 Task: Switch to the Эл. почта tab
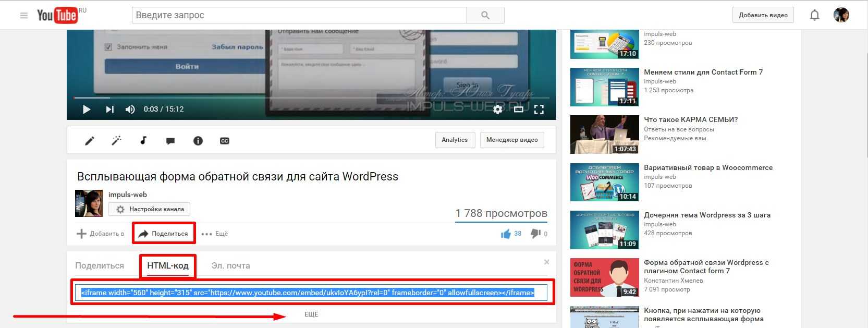(x=230, y=266)
